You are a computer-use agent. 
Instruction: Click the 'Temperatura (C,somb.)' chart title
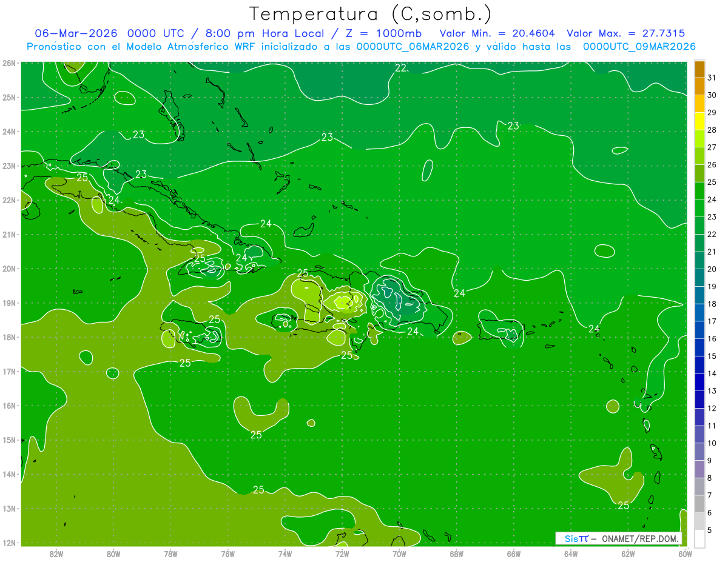tap(371, 15)
